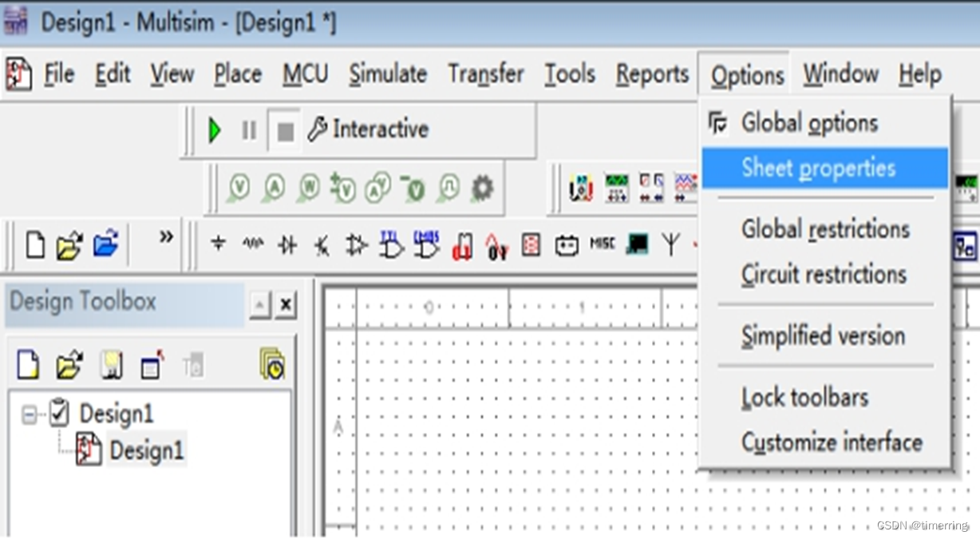Click the New file icon in main toolbar
The width and height of the screenshot is (980, 539).
coord(35,245)
